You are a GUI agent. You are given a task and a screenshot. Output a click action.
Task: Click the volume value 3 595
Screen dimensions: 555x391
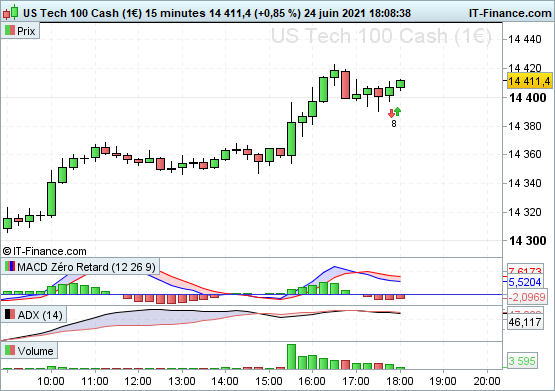pos(522,361)
